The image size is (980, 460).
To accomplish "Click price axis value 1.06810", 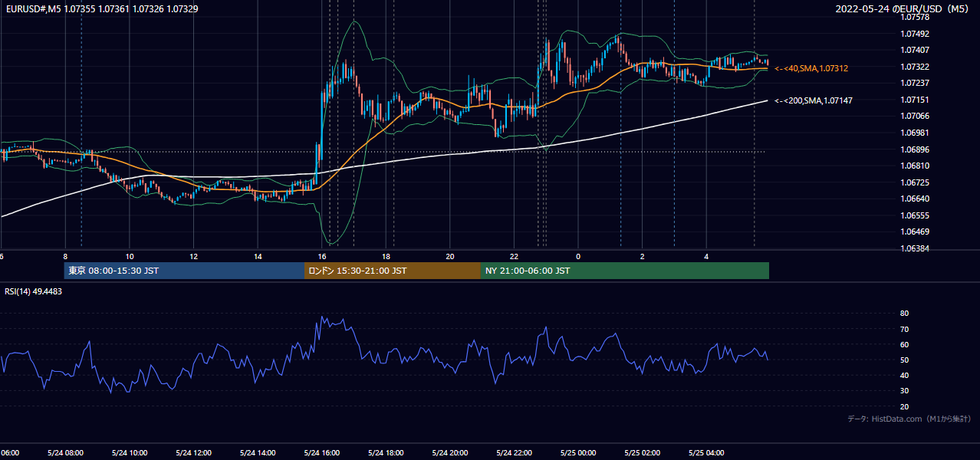I will click(x=916, y=166).
